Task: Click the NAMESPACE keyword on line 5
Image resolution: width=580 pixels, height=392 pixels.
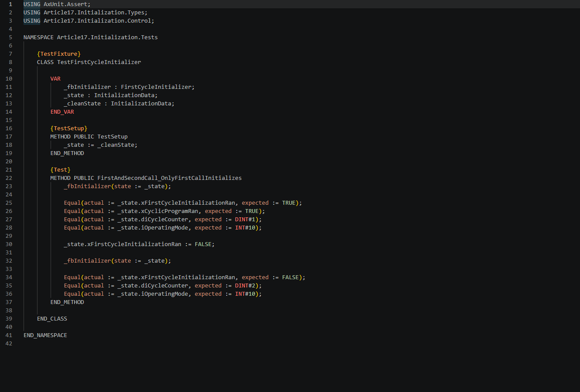Action: 38,37
